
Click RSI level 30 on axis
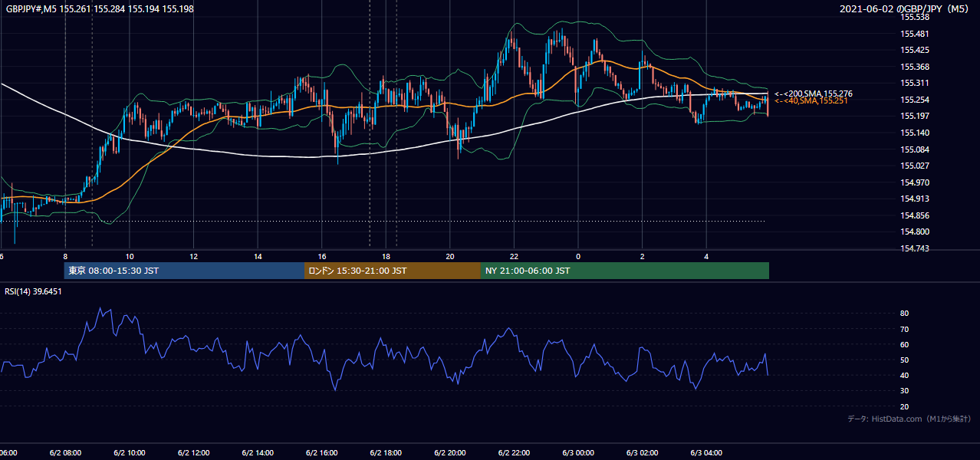(905, 391)
